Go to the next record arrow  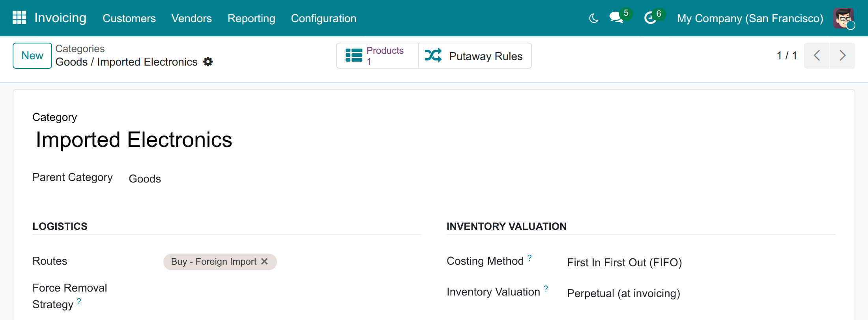843,56
